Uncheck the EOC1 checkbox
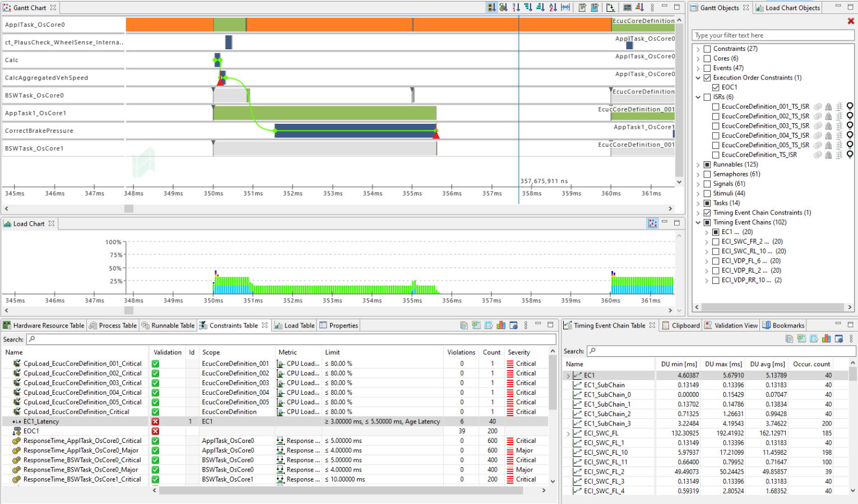Screen dimensions: 858x504 pyautogui.click(x=716, y=87)
